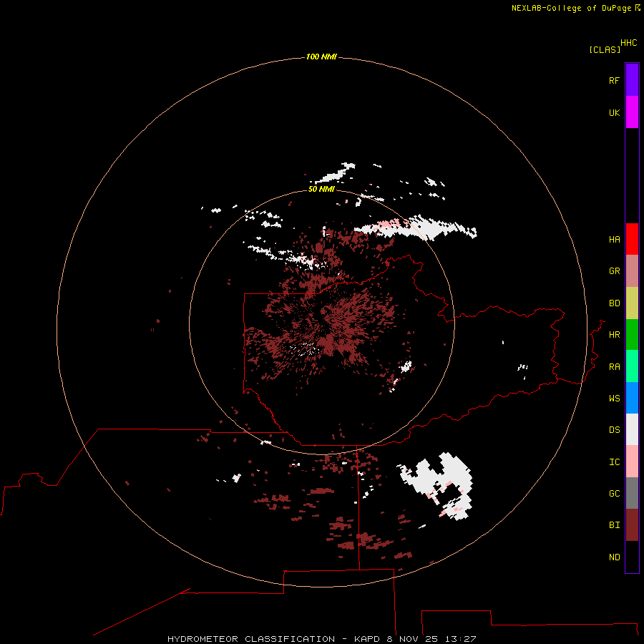The height and width of the screenshot is (644, 644).
Task: Click the white DS legend swatch
Action: [x=632, y=429]
